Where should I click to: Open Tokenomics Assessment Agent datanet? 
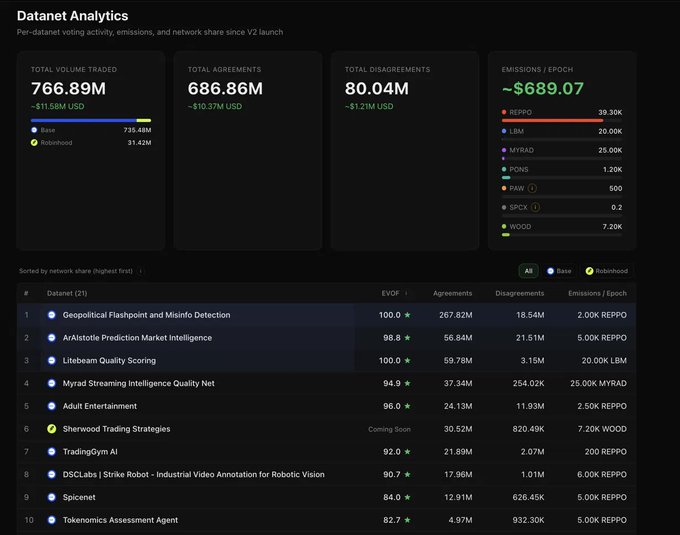[121, 520]
